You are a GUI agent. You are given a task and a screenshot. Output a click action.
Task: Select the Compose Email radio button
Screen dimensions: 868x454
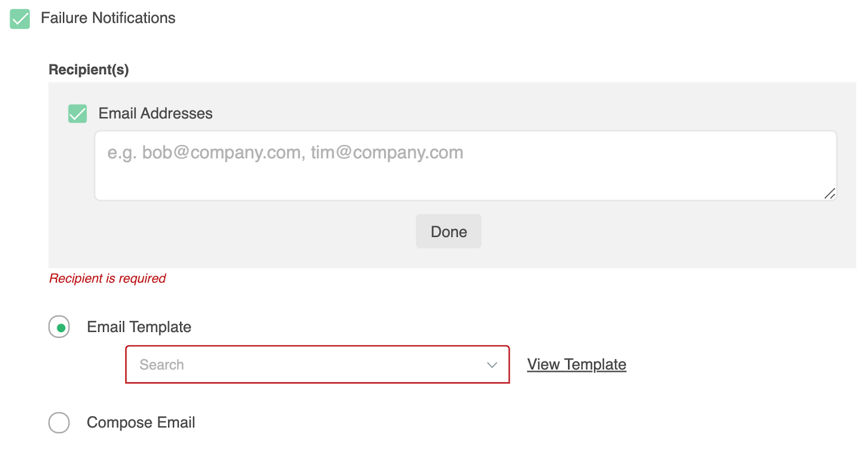click(x=59, y=423)
